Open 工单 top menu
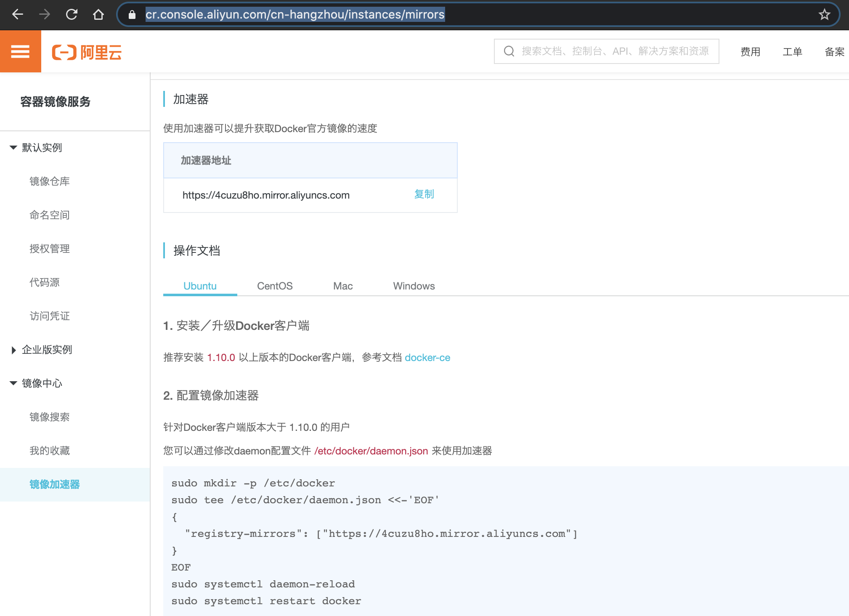 tap(793, 52)
